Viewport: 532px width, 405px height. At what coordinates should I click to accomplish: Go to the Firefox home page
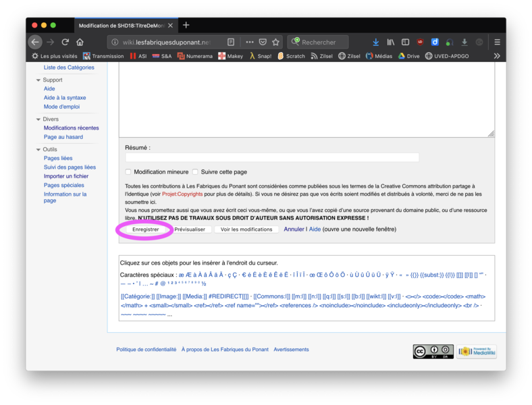pos(80,42)
